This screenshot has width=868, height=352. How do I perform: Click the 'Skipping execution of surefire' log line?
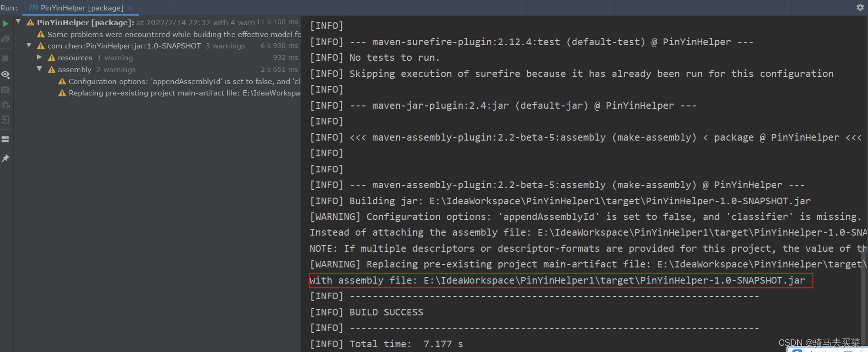[571, 74]
